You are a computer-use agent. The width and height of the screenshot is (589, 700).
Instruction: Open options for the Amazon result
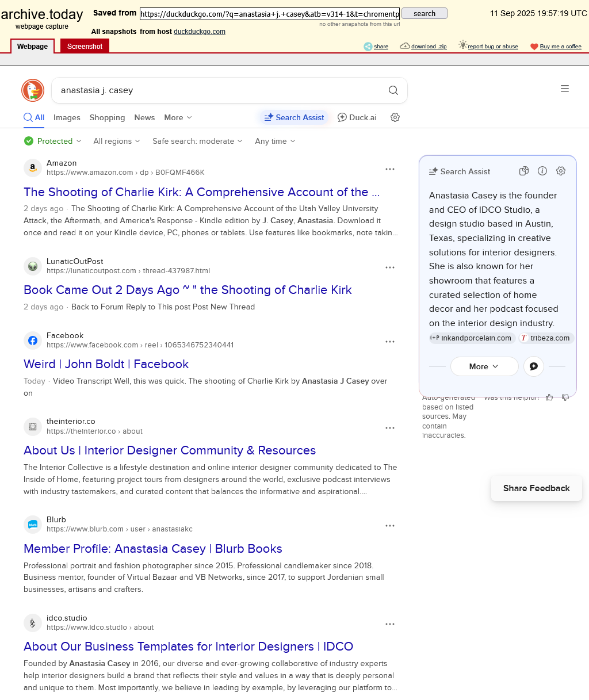390,169
